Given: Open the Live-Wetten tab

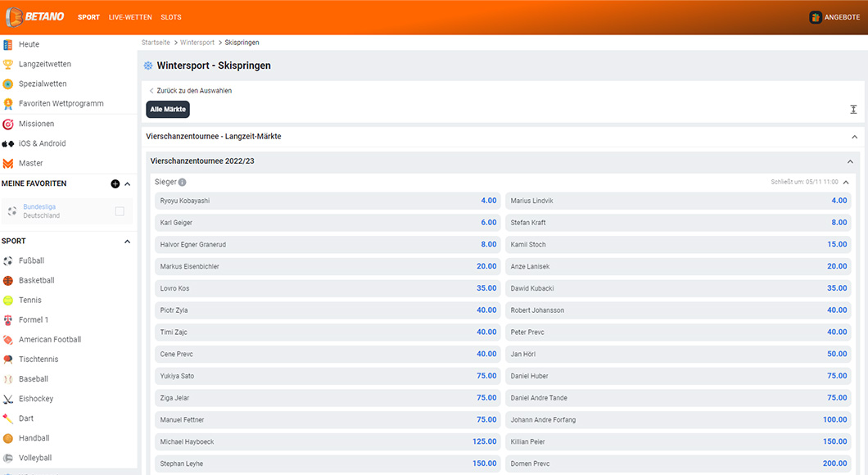Looking at the screenshot, I should pos(130,17).
